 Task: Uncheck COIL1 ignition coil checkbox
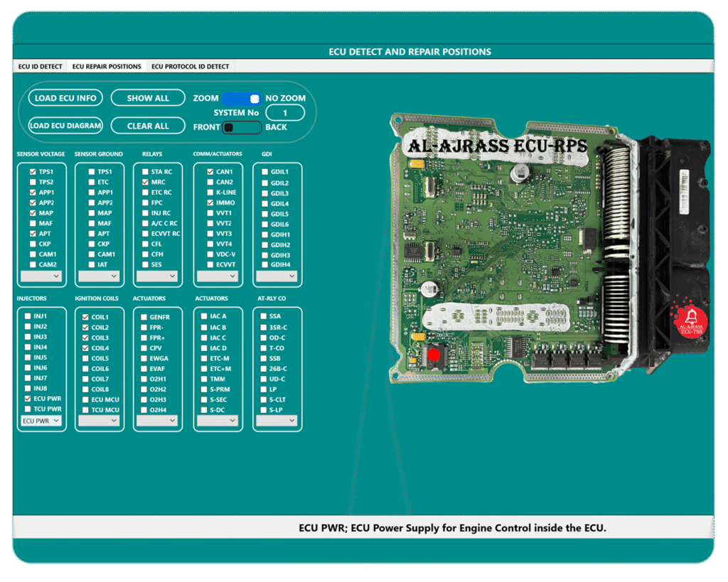(85, 317)
